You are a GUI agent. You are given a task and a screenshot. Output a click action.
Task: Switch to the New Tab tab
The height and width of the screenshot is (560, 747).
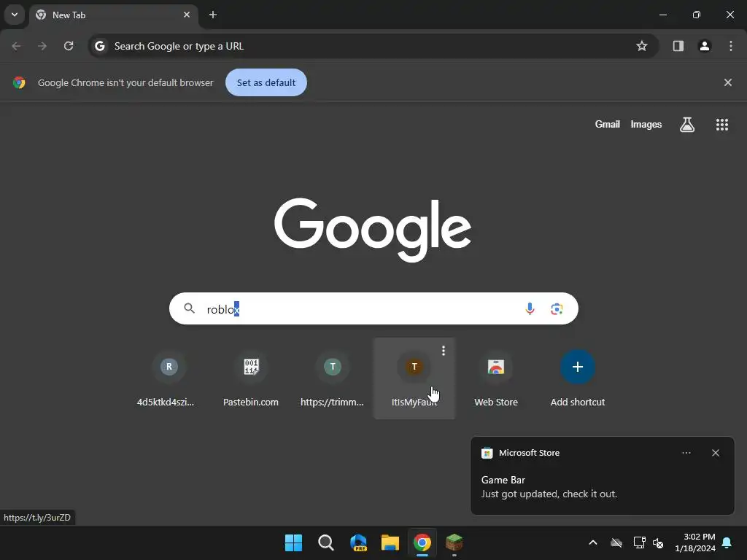click(x=113, y=15)
